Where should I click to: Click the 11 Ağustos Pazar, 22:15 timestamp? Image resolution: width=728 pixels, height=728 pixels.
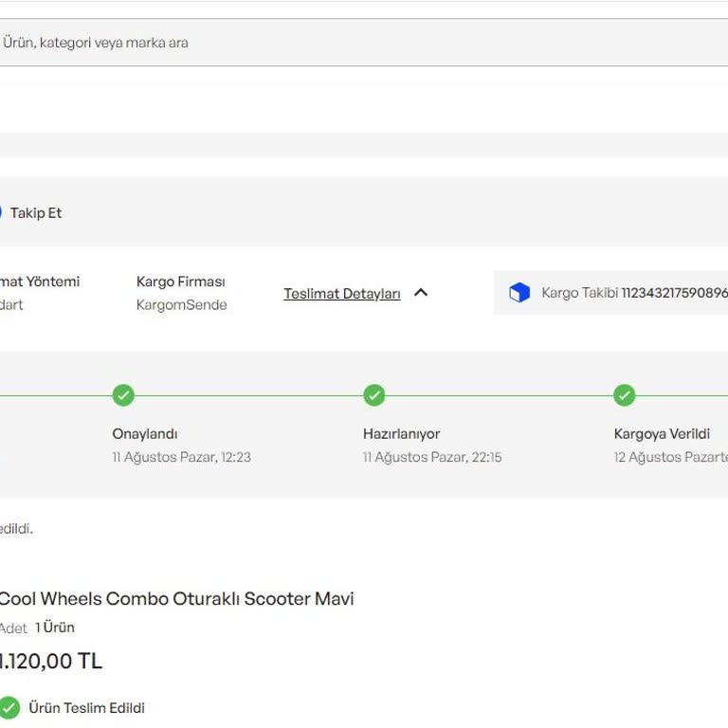point(432,457)
